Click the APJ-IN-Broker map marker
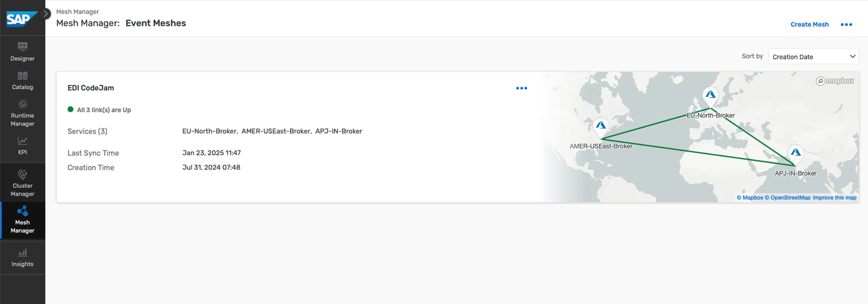This screenshot has height=304, width=868. 796,155
